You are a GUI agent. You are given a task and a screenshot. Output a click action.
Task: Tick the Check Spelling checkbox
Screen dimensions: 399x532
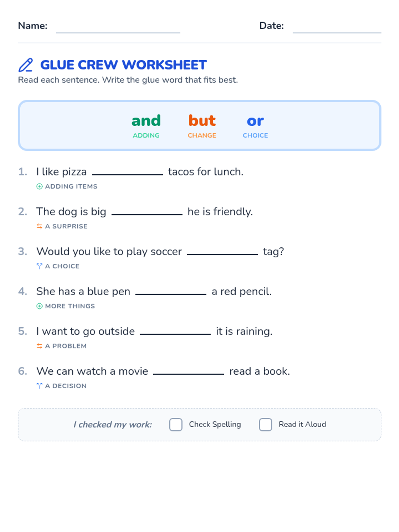(x=176, y=425)
